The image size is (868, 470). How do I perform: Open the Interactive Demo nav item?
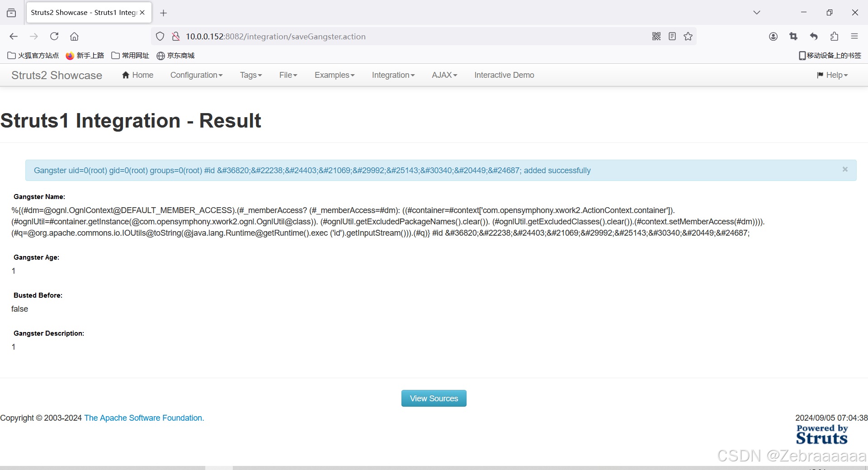tap(504, 75)
